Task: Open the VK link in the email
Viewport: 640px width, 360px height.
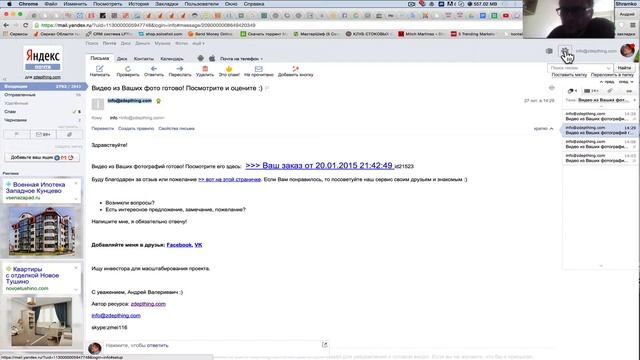Action: 198,245
